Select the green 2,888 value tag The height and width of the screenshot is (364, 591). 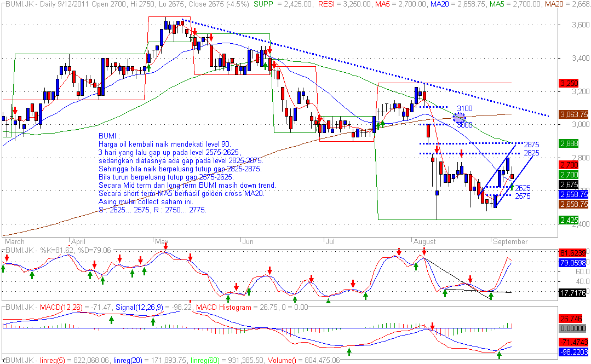[569, 143]
